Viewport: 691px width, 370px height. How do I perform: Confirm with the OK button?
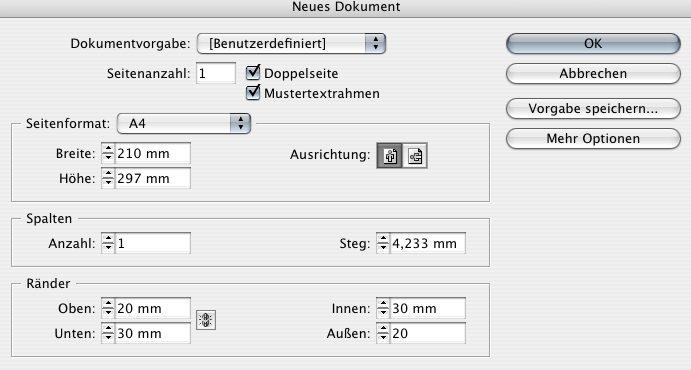coord(593,44)
